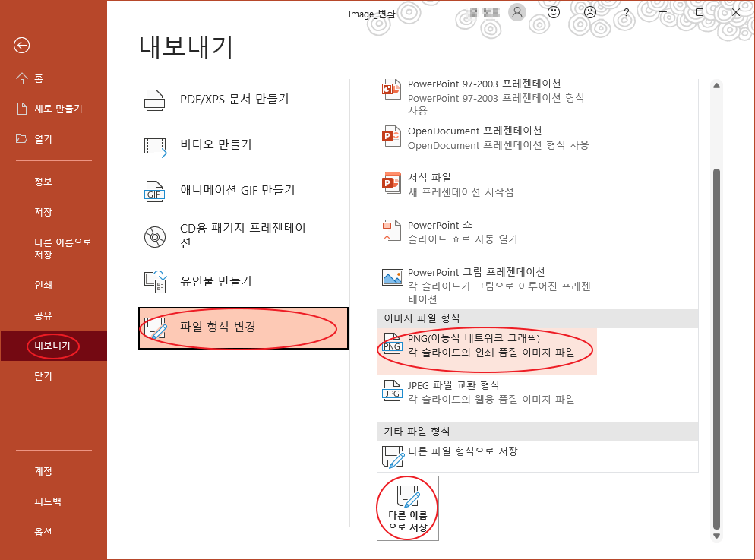Select 'JPEG 파일 교환 형식' text
Screen dimensions: 755x560
pyautogui.click(x=453, y=385)
